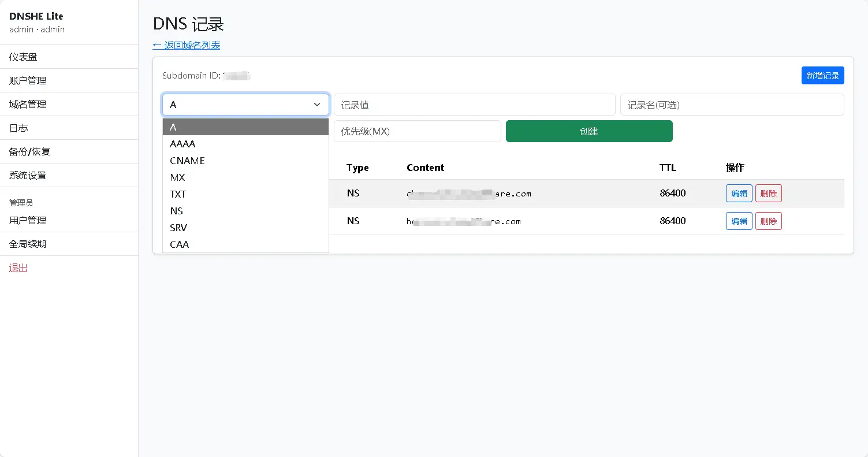868x457 pixels.
Task: Select TXT record type option
Action: point(178,194)
